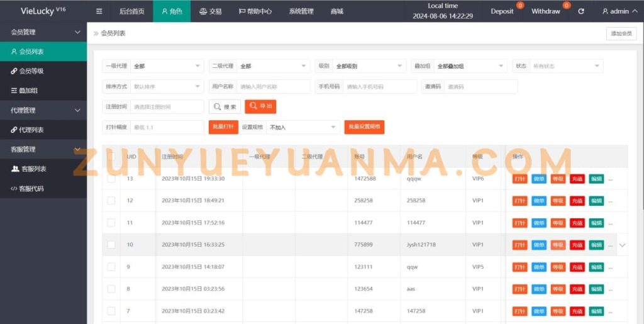Image resolution: width=644 pixels, height=324 pixels.
Task: Focus the 注册时间 date field
Action: click(x=167, y=107)
